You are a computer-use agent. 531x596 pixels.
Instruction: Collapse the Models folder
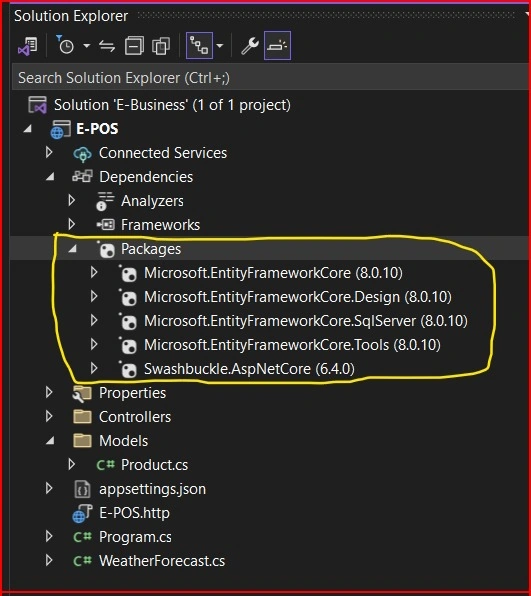tap(50, 441)
